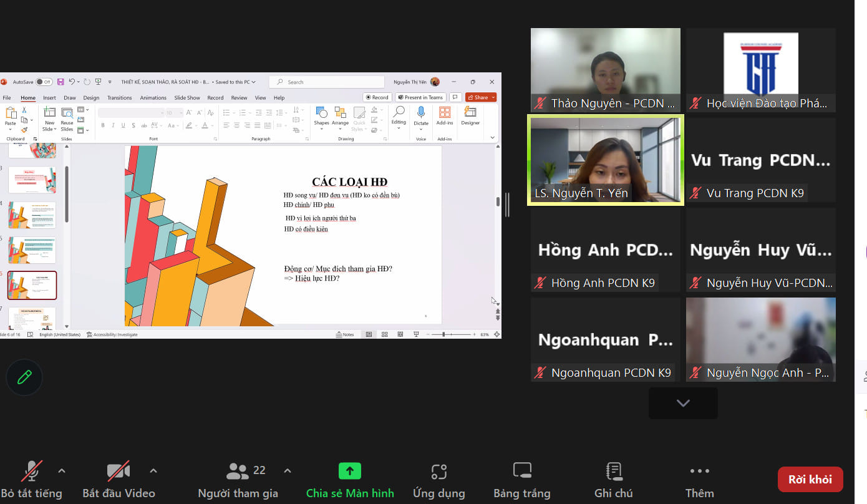867x504 pixels.
Task: Select slide 6 thumbnail in slide panel
Action: [32, 284]
